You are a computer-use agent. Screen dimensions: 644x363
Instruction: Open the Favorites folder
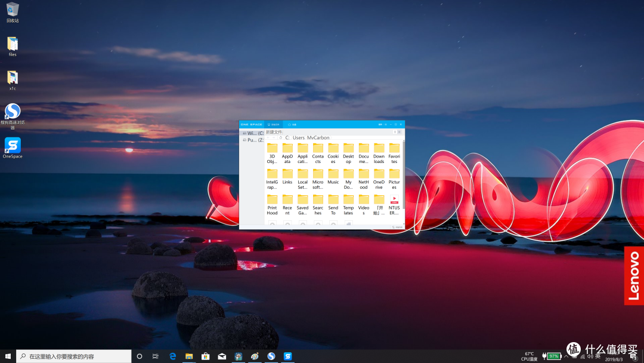[394, 153]
